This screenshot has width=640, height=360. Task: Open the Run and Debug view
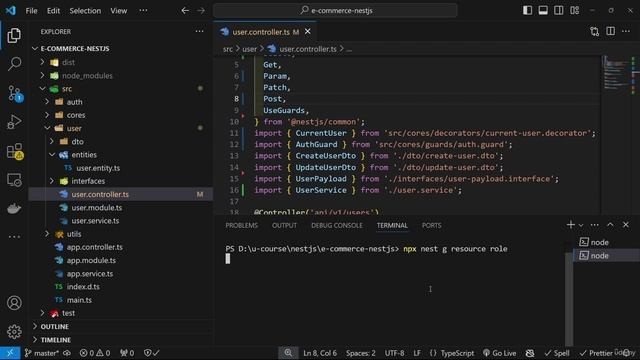click(x=14, y=122)
